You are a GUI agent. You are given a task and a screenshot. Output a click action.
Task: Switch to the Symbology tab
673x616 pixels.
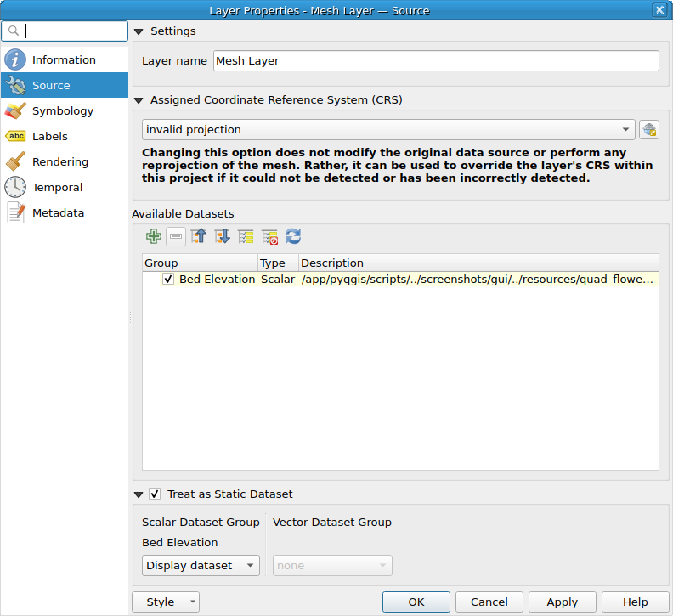[62, 111]
